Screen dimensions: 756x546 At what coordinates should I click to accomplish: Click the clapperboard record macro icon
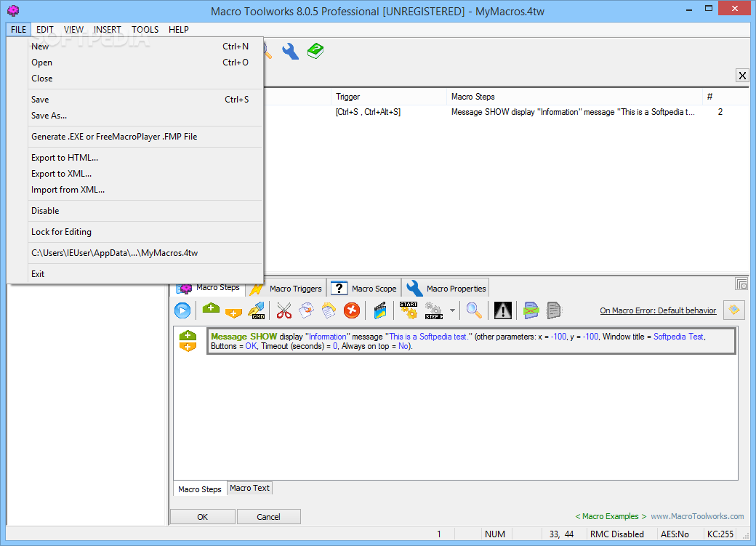[x=380, y=310]
